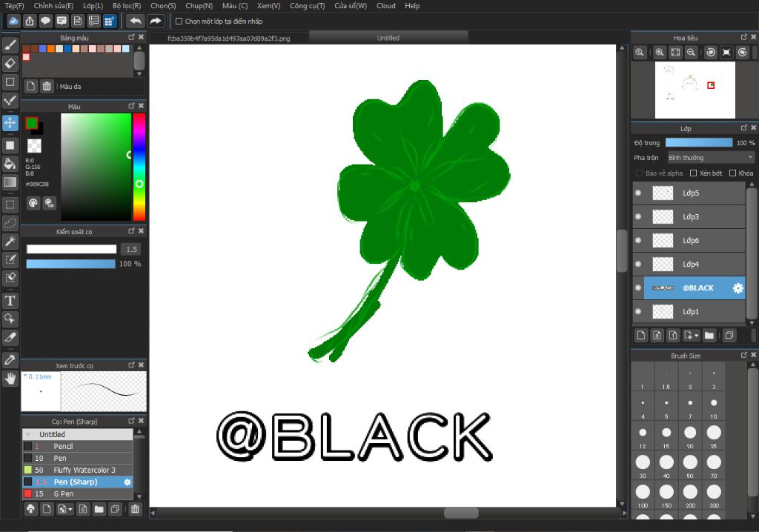
Task: Select the rectangular Selection tool
Action: pos(10,205)
